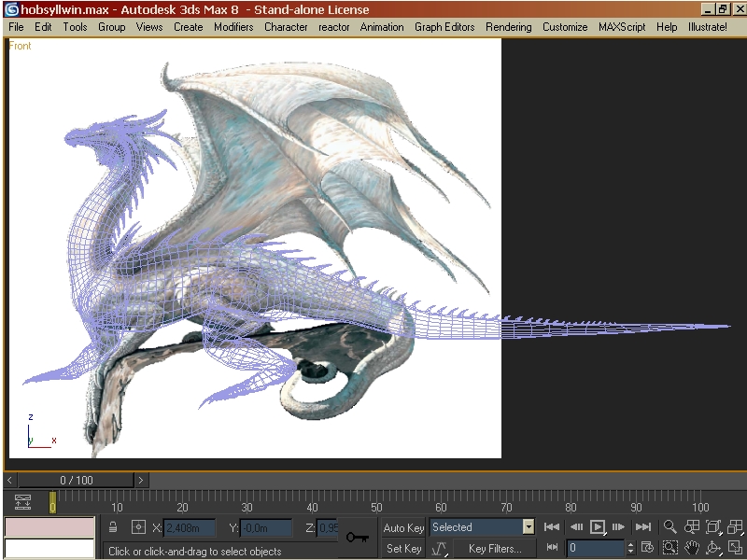Click the Zoom Extents icon
The width and height of the screenshot is (747, 560).
[713, 527]
